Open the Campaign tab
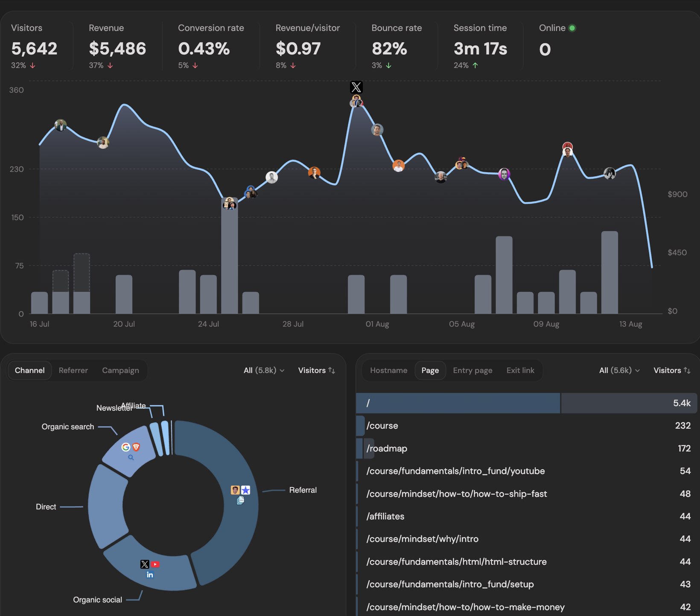Image resolution: width=700 pixels, height=616 pixels. 120,370
